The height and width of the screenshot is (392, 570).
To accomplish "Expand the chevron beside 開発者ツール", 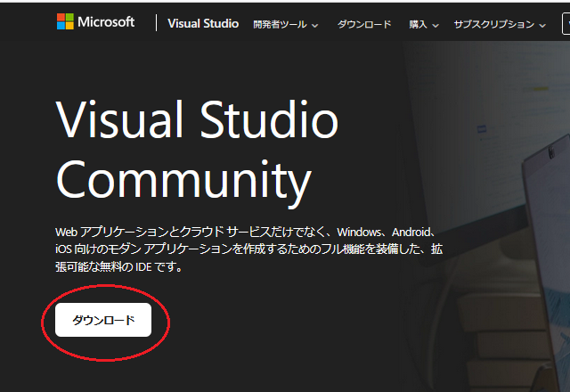I will click(315, 25).
